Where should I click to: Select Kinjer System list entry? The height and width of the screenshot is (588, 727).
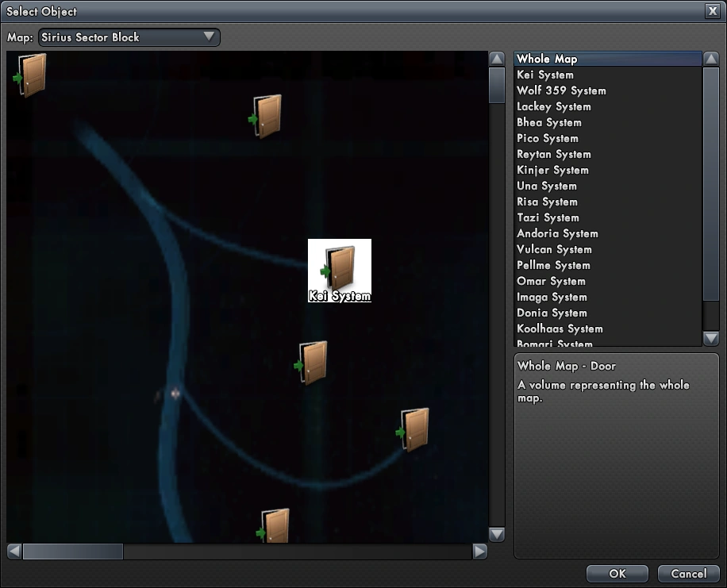pos(608,170)
